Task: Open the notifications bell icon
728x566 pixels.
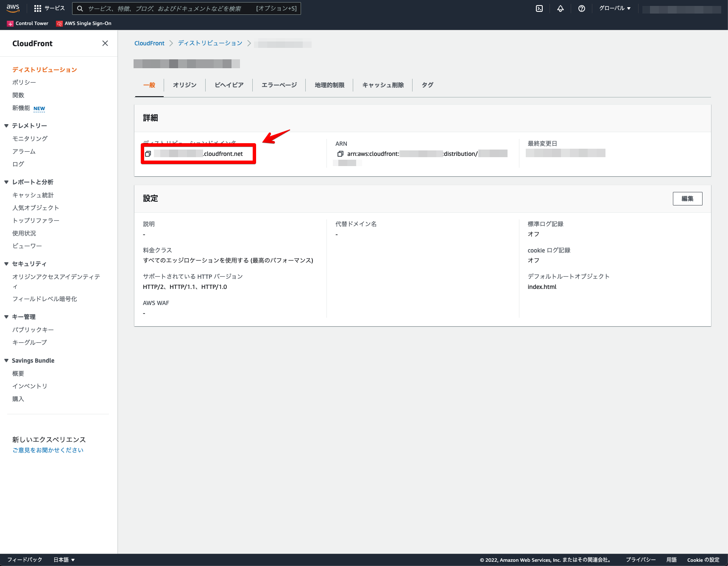Action: coord(561,8)
